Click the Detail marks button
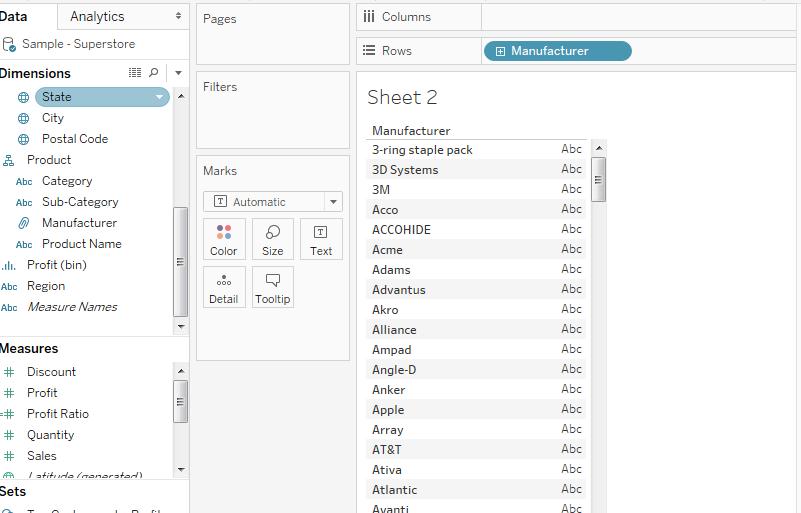 (223, 287)
